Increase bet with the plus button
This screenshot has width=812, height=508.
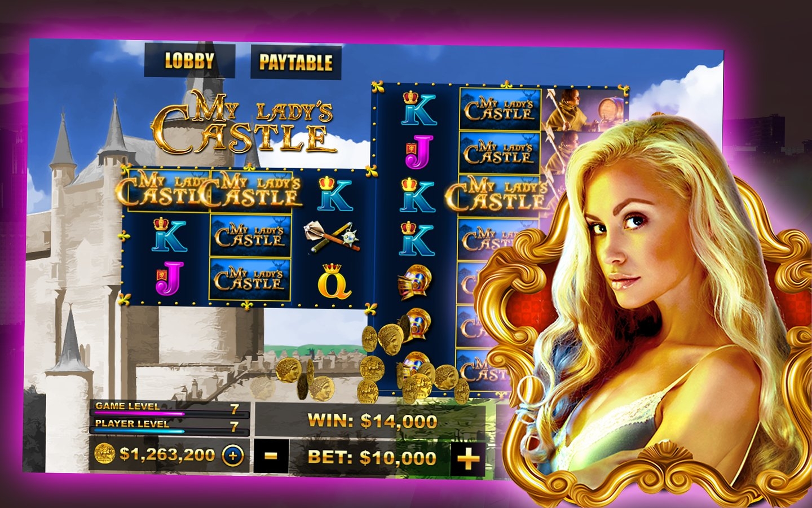468,459
